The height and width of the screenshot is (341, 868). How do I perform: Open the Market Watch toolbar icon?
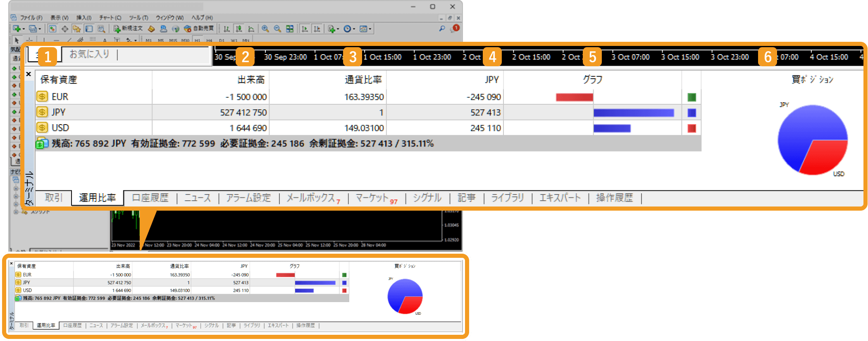point(52,29)
